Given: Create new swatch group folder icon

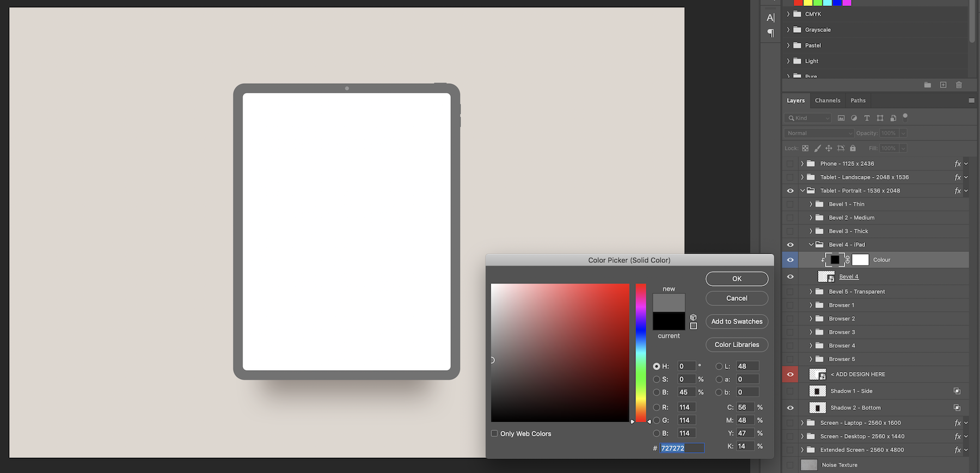Looking at the screenshot, I should (x=927, y=85).
